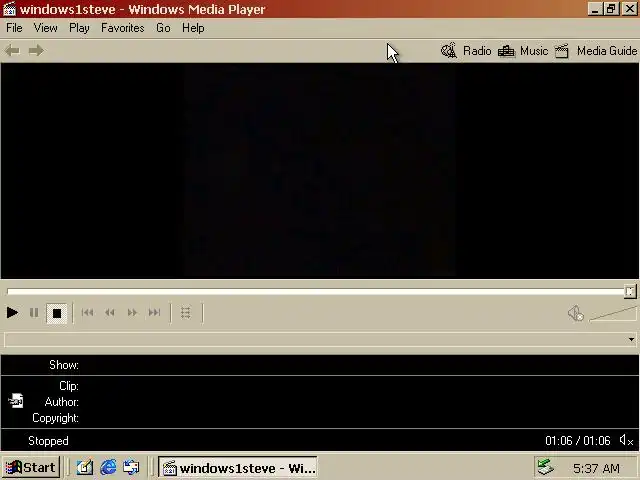Skip to next track button
This screenshot has width=640, height=480.
(x=154, y=313)
